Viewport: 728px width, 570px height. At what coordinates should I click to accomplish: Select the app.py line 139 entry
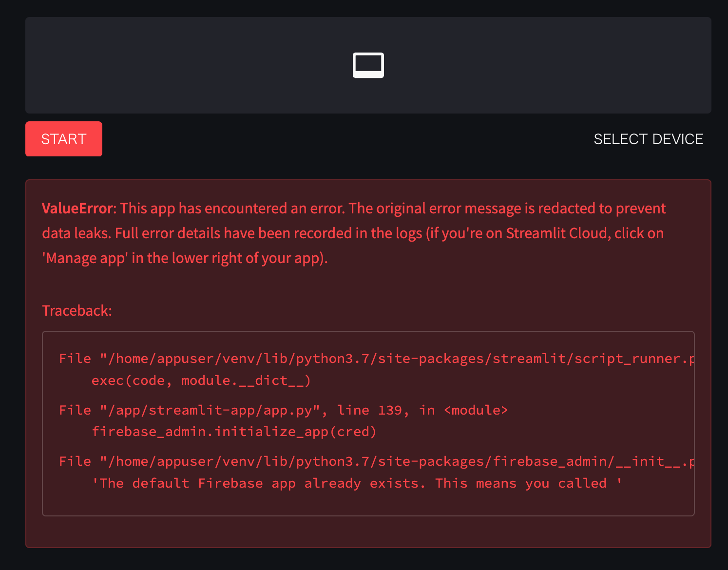click(283, 410)
